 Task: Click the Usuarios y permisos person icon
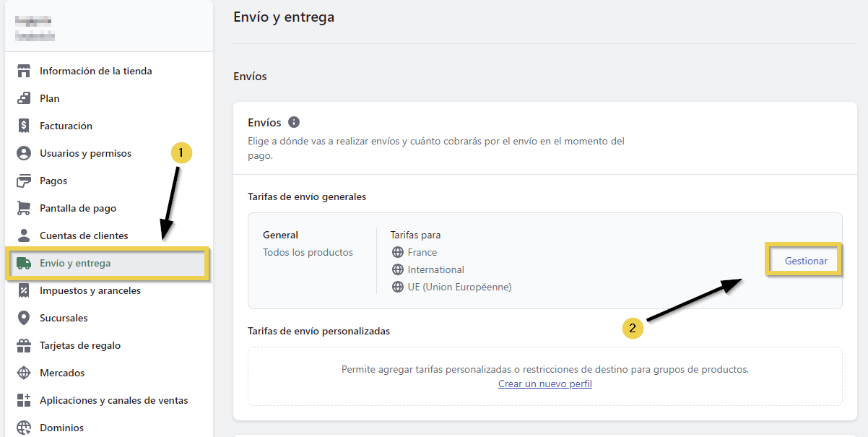coord(25,153)
